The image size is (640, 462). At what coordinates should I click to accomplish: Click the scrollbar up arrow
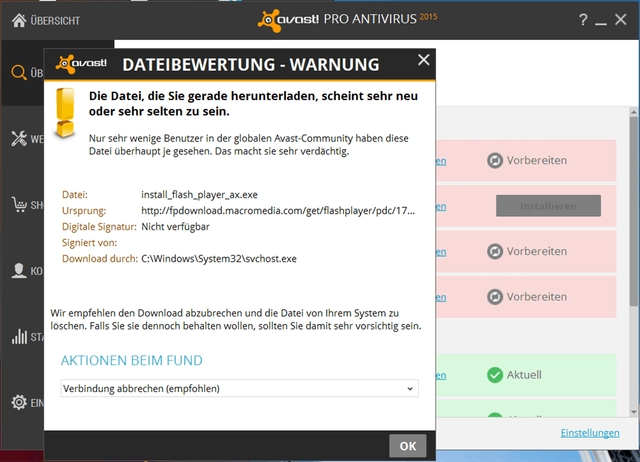[633, 112]
